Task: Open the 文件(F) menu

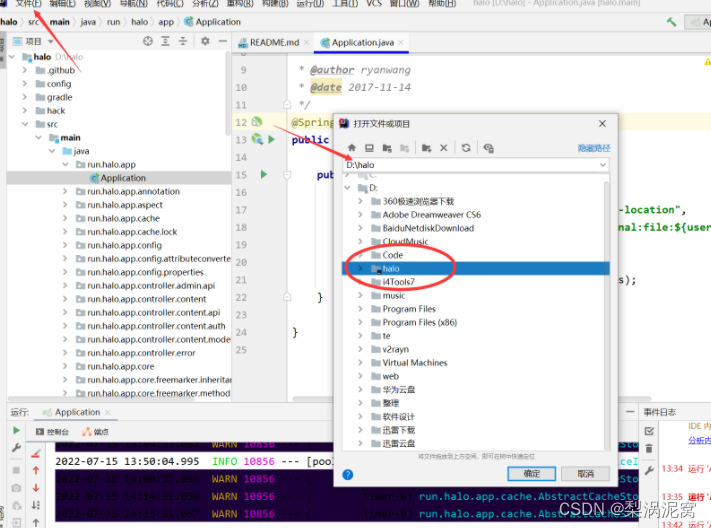Action: pyautogui.click(x=28, y=4)
